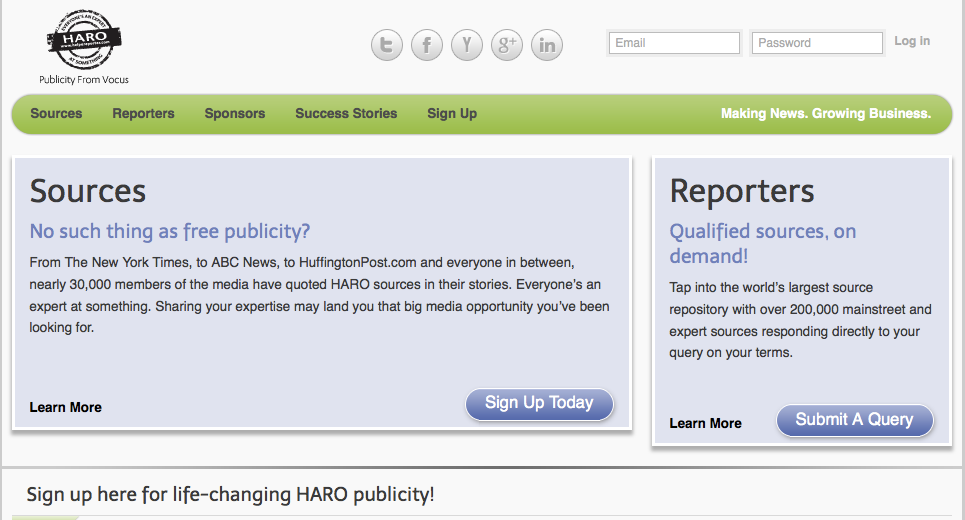Open the HARO Twitter icon
Screen dimensions: 965x520
click(386, 45)
